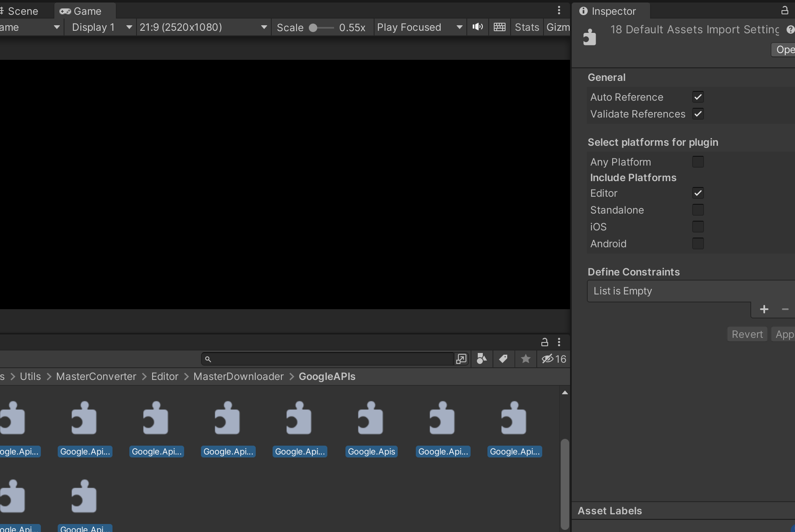Toggle hidden packages visibility showing 16
Image resolution: width=795 pixels, height=532 pixels.
pos(554,359)
